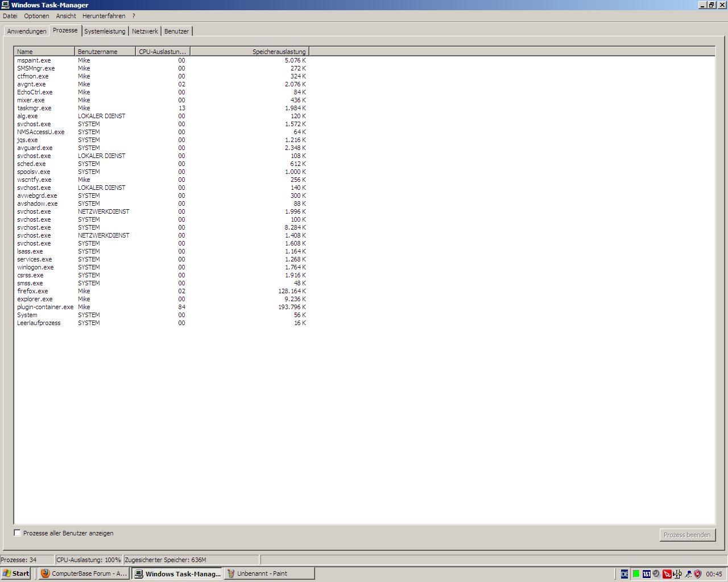Select the SMSMngr.exe process

point(161,68)
